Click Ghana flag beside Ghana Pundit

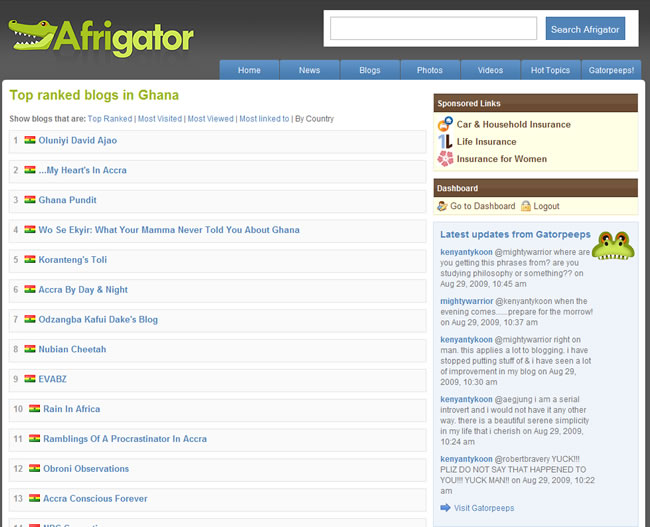[x=30, y=199]
